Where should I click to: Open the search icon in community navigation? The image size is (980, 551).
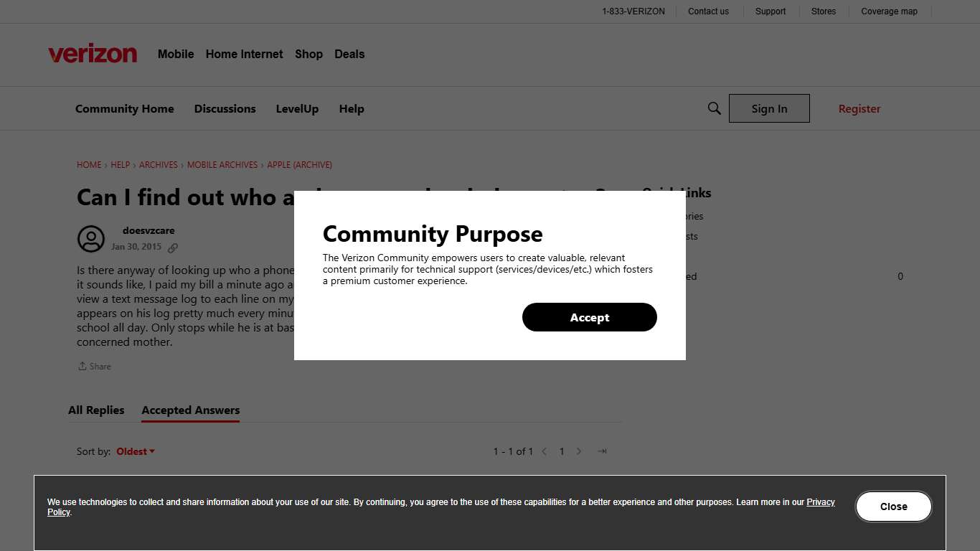pos(714,108)
